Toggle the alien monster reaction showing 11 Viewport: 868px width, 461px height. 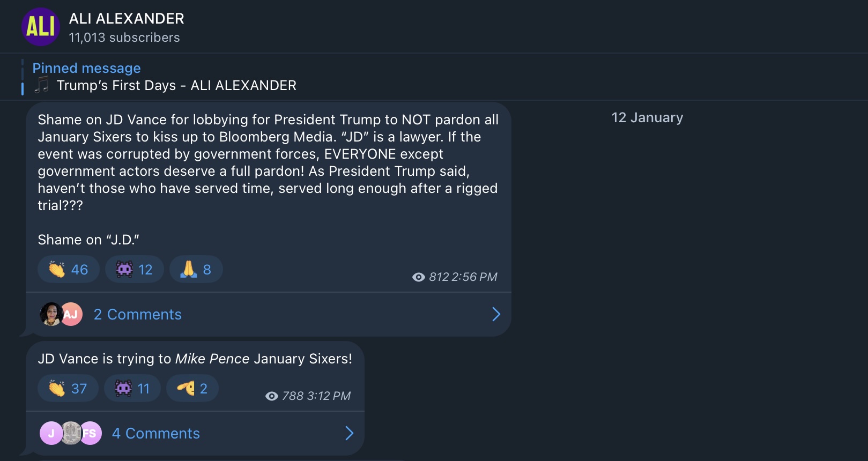(x=132, y=388)
